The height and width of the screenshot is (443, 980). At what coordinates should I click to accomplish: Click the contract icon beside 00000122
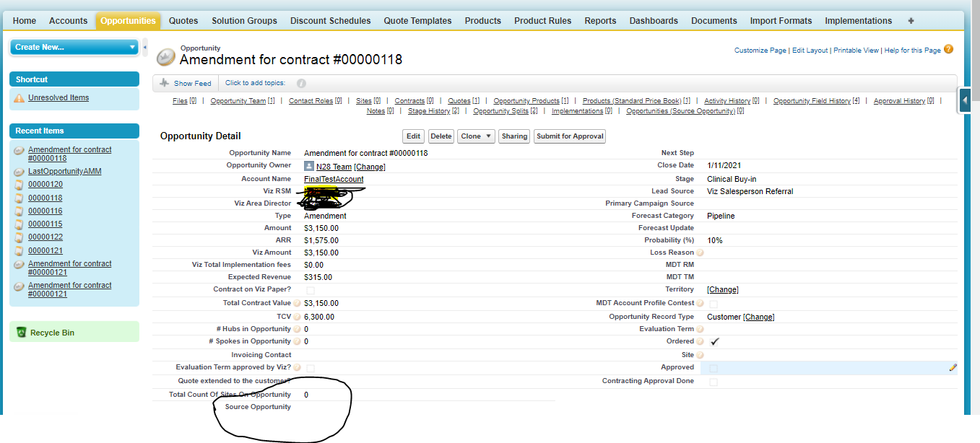19,237
